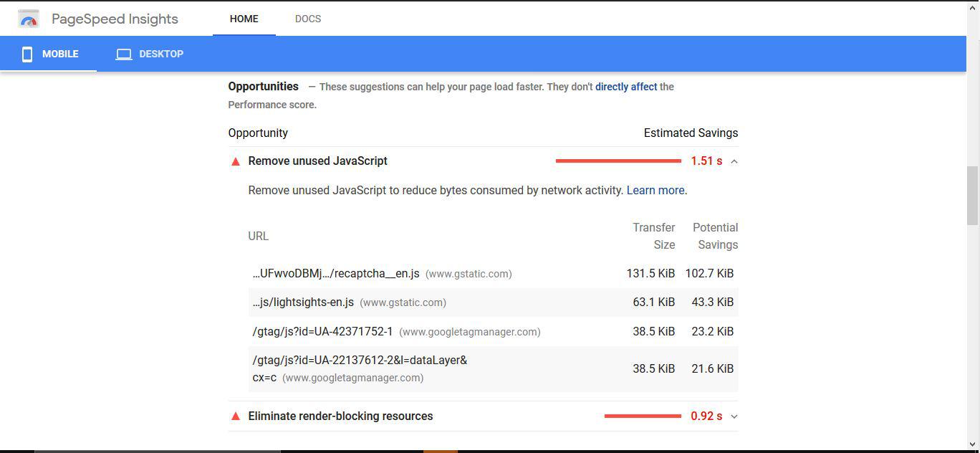This screenshot has width=980, height=453.
Task: Click the Eliminate render-blocking resources heading
Action: [341, 416]
